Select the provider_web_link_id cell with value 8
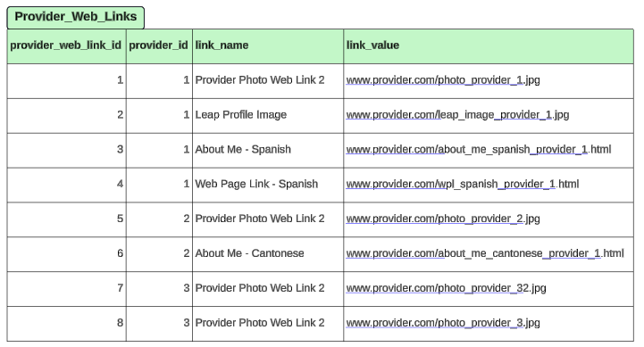The image size is (644, 347). point(66,324)
